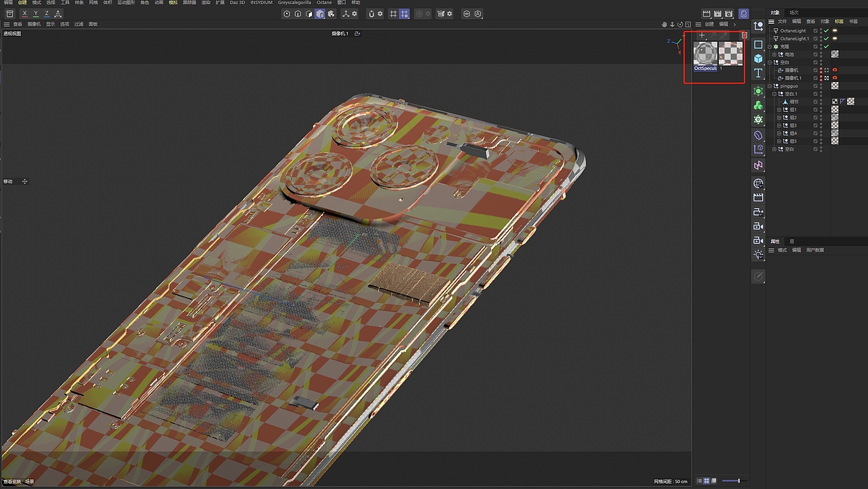Open the Octane menu
Image resolution: width=868 pixels, height=489 pixels.
coord(324,3)
